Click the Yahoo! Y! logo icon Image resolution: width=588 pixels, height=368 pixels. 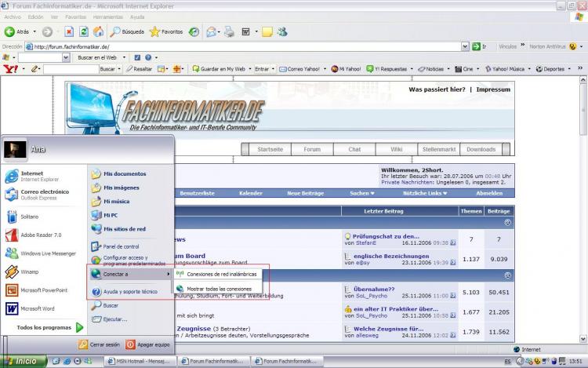click(x=10, y=69)
